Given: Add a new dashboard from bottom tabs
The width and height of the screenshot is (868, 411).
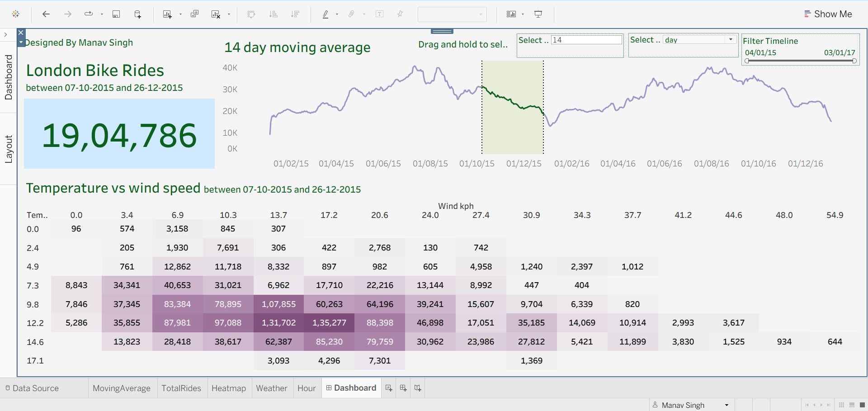Looking at the screenshot, I should point(403,388).
